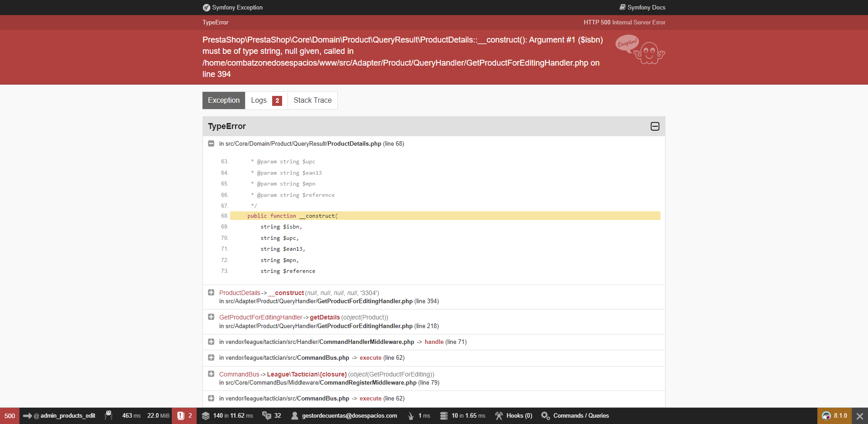Image resolution: width=868 pixels, height=424 pixels.
Task: Open the Logs tab
Action: click(x=266, y=100)
